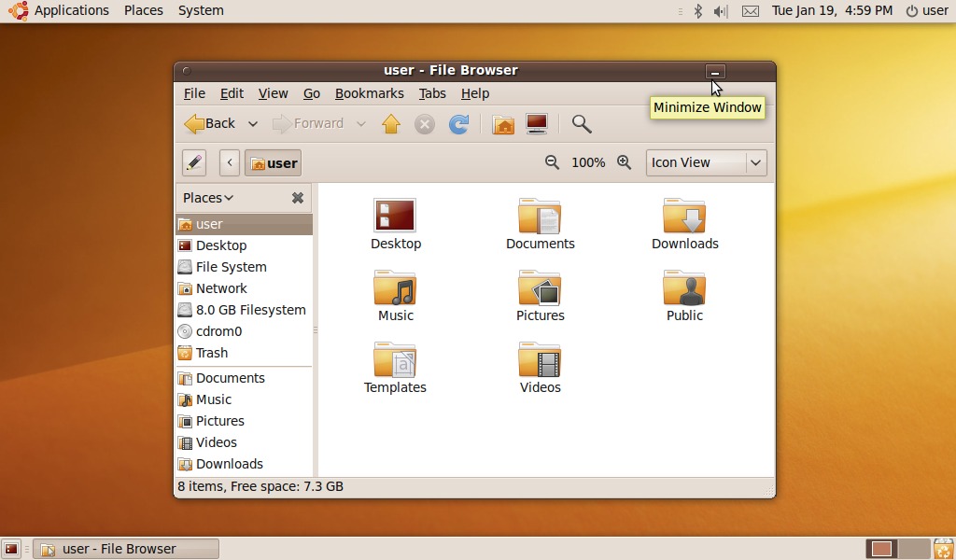Open the Forward history dropdown arrow
Viewport: 956px width, 560px height.
(x=361, y=124)
